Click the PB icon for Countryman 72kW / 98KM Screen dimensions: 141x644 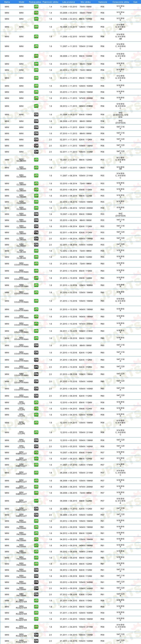[x=36, y=264]
